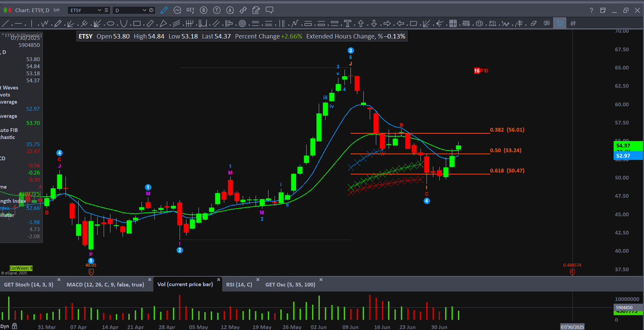
Task: Select the grid table tool
Action: point(452,23)
